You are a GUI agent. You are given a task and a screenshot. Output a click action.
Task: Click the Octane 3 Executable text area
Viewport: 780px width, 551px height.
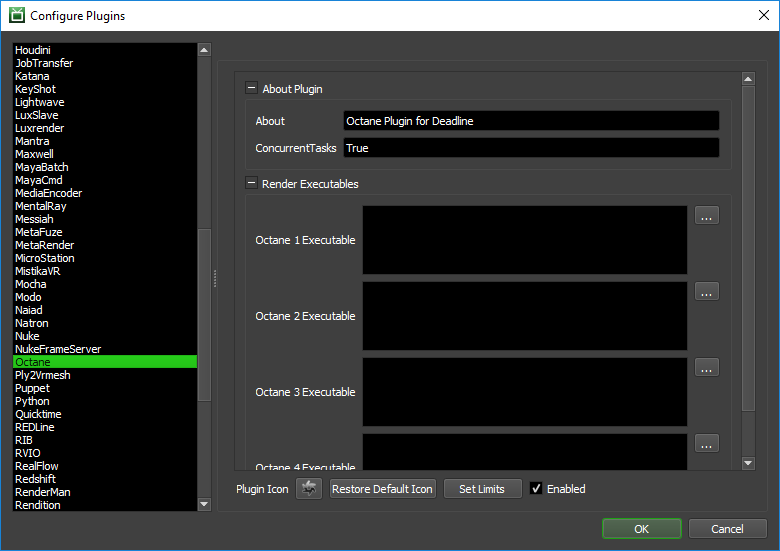coord(525,392)
